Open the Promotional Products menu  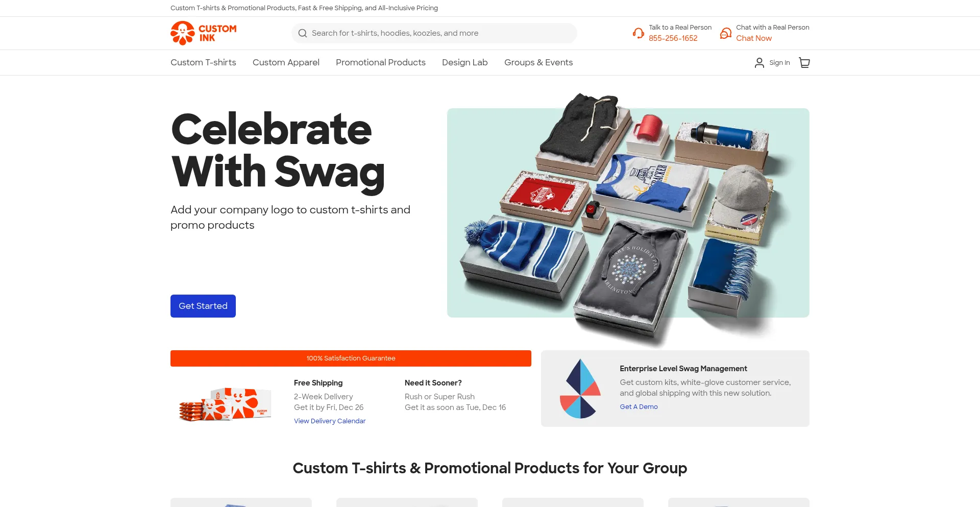pos(380,62)
